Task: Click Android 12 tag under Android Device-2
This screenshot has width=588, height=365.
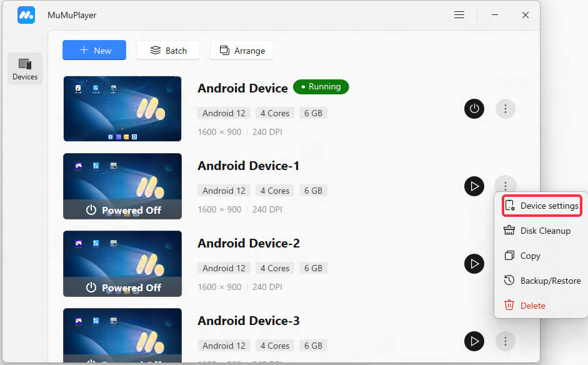Action: pyautogui.click(x=224, y=268)
